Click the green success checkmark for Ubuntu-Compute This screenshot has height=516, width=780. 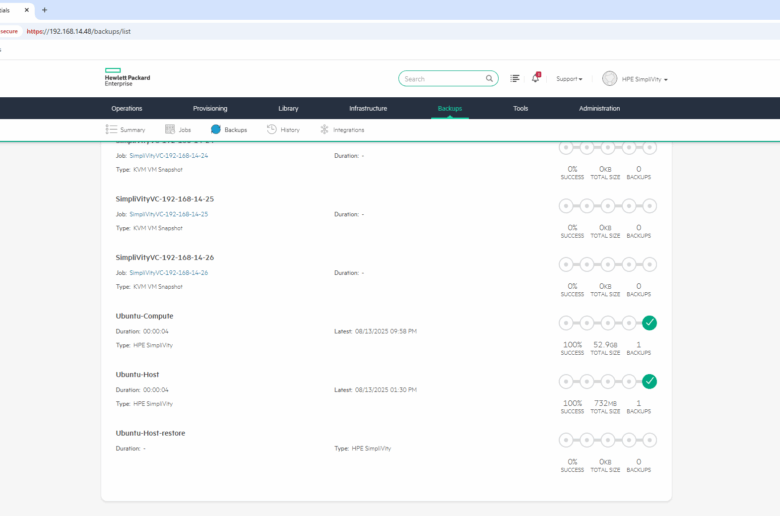click(x=649, y=322)
